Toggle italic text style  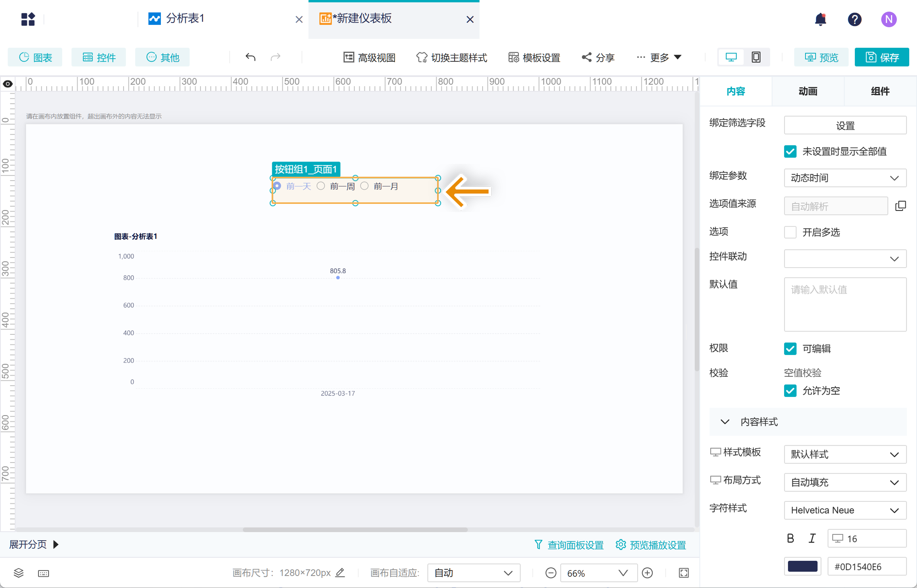(x=812, y=538)
